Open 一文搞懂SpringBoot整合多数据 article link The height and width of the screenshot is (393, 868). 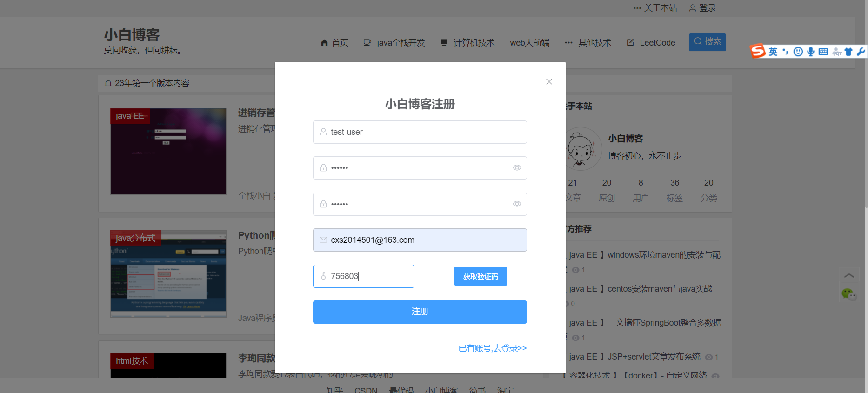664,323
